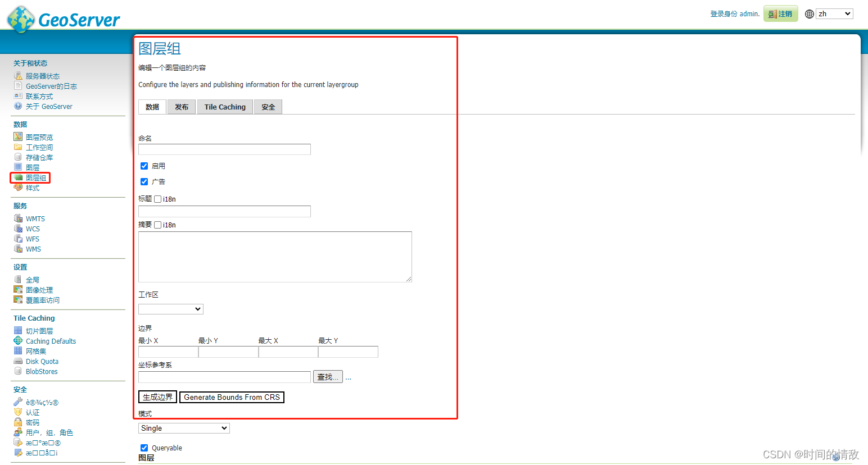Click the WFS service icon
The height and width of the screenshot is (465, 868).
pos(18,239)
